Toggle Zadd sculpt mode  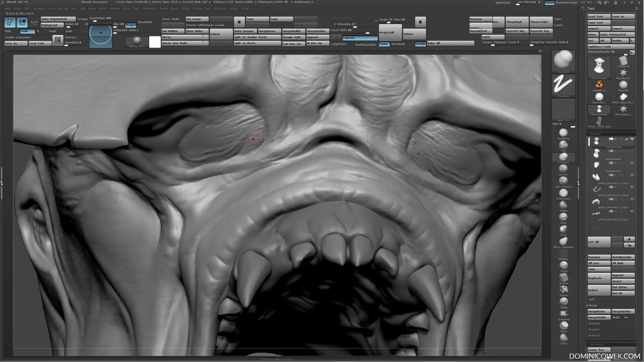[27, 31]
